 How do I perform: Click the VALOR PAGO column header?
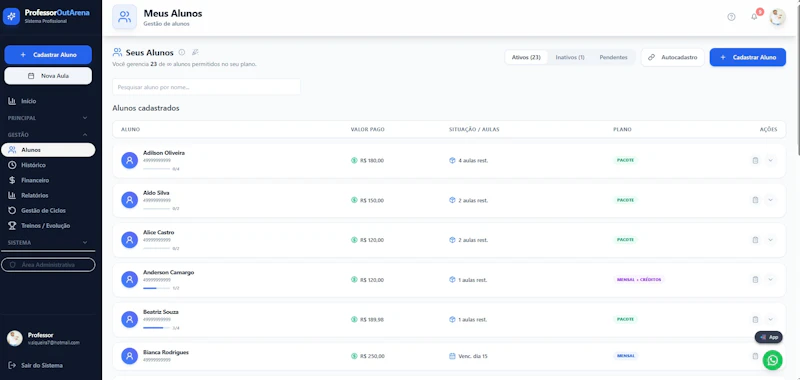coord(367,130)
